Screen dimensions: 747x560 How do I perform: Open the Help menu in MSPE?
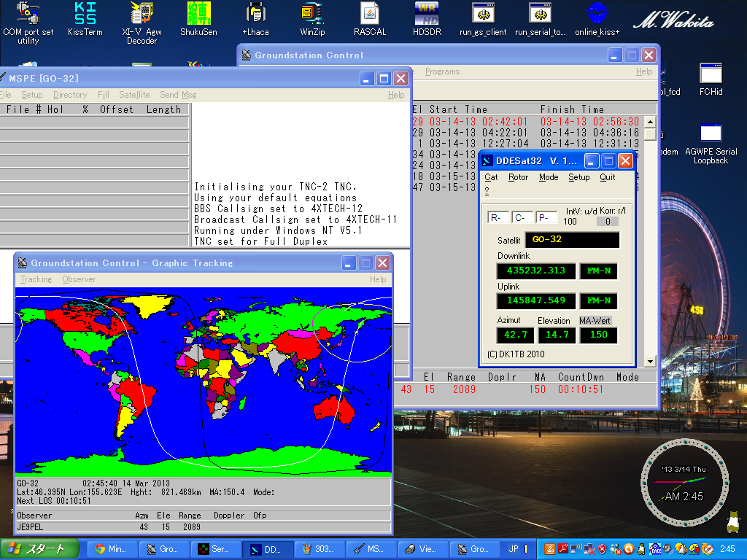(396, 95)
